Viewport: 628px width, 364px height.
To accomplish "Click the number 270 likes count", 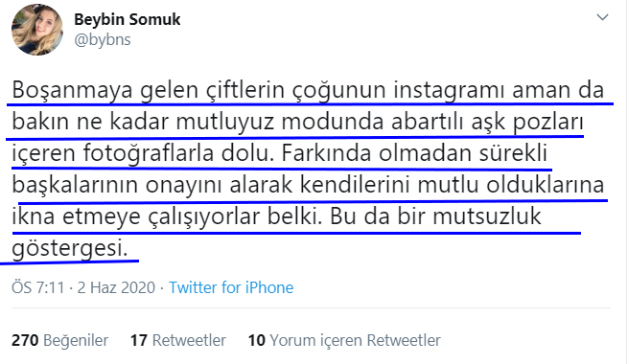I will [25, 340].
